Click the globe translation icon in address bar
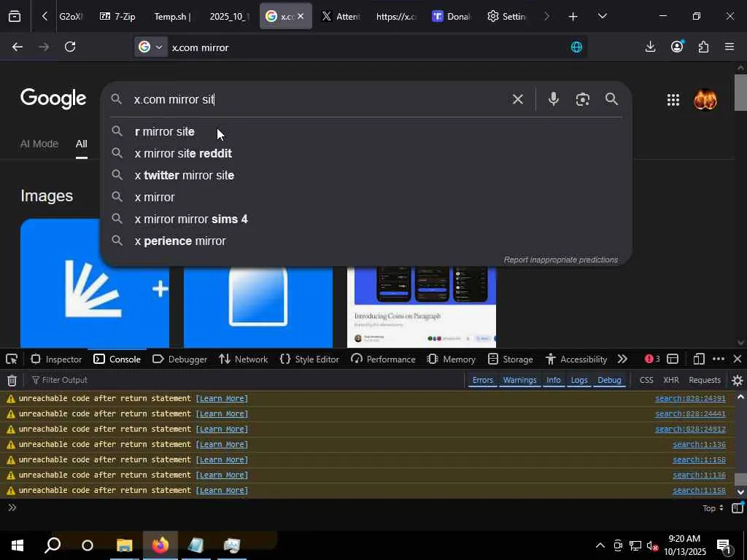747x560 pixels. (576, 47)
